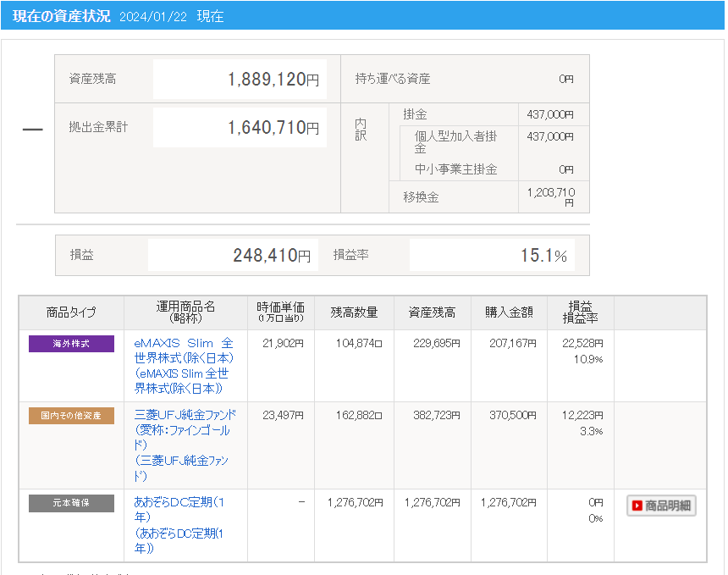Select the 元本確保 product type badge
The width and height of the screenshot is (728, 575).
71,503
